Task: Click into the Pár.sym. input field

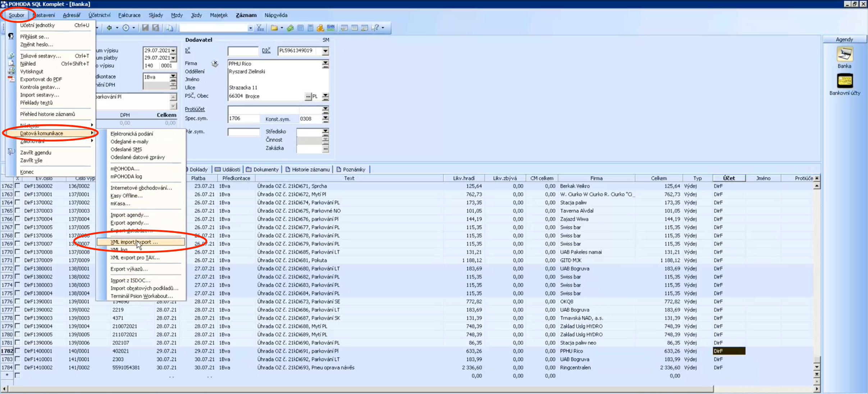Action: [x=243, y=132]
